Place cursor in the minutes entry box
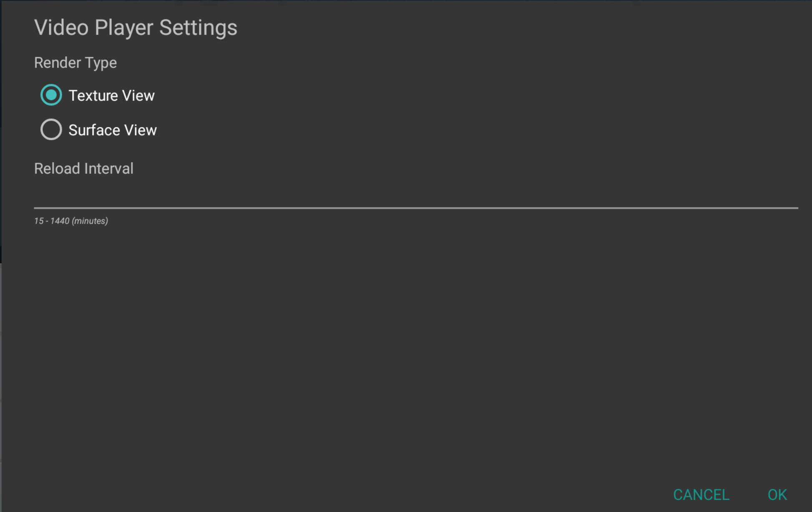 click(415, 196)
